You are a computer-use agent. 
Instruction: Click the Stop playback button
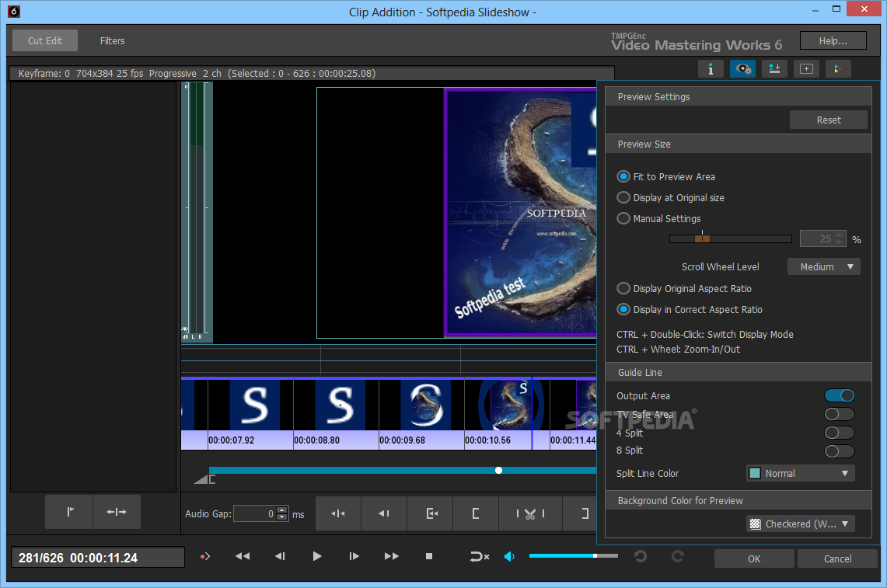(428, 556)
